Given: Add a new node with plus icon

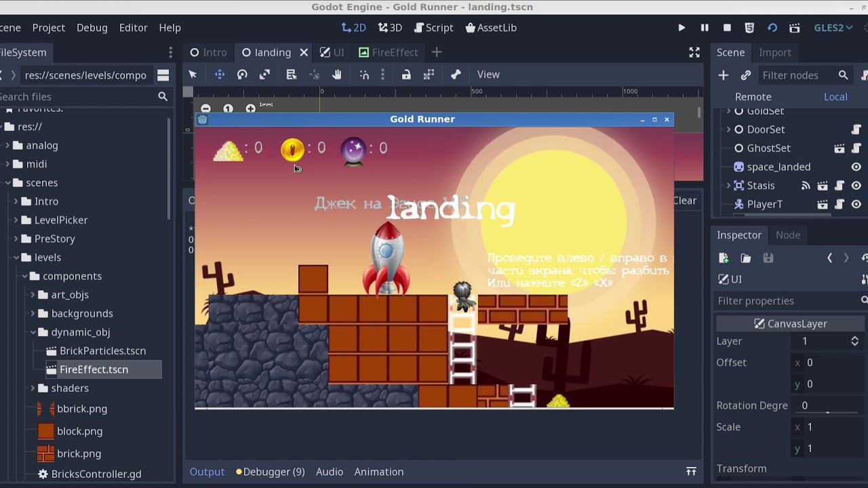Looking at the screenshot, I should [x=724, y=75].
